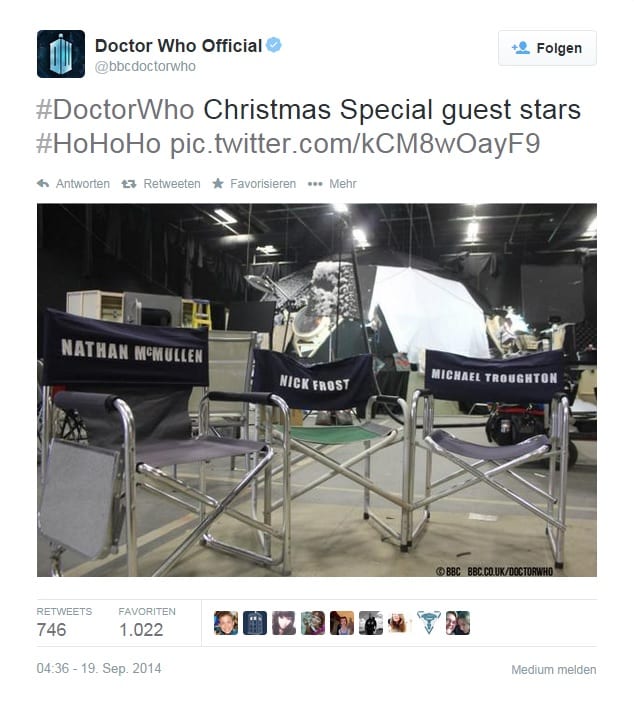Image resolution: width=634 pixels, height=708 pixels.
Task: Click the Antworten reply arrow icon
Action: tap(43, 183)
